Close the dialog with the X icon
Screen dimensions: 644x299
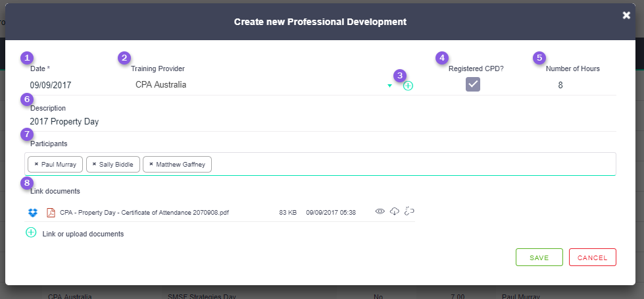[626, 15]
